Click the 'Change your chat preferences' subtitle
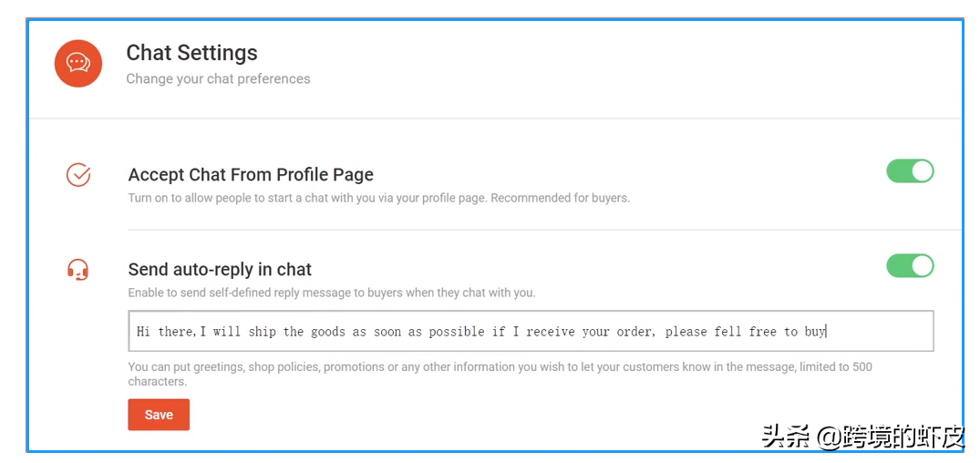The width and height of the screenshot is (980, 463). pyautogui.click(x=218, y=79)
